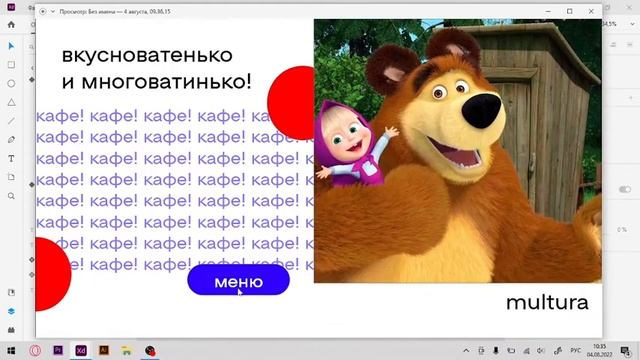Click the Masha and Bear image in preview
The image size is (640, 360).
coord(458,151)
